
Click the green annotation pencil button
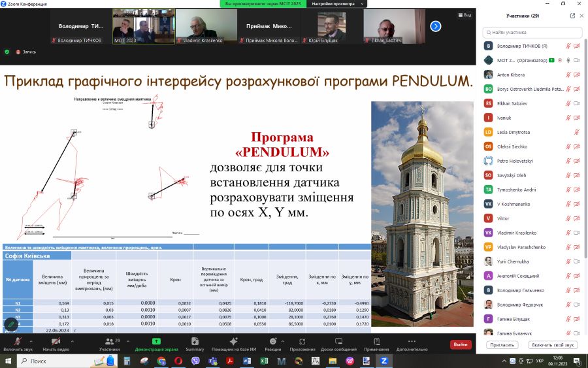pos(10,324)
